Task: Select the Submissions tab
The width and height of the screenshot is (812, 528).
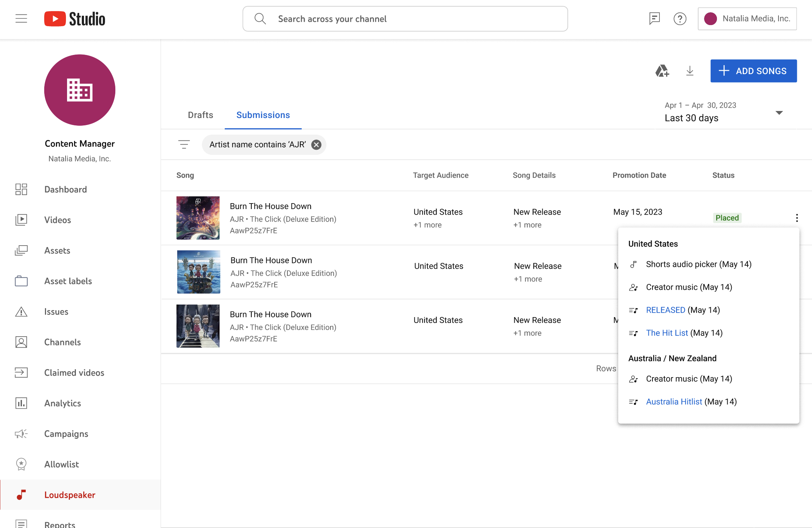Action: pyautogui.click(x=263, y=115)
